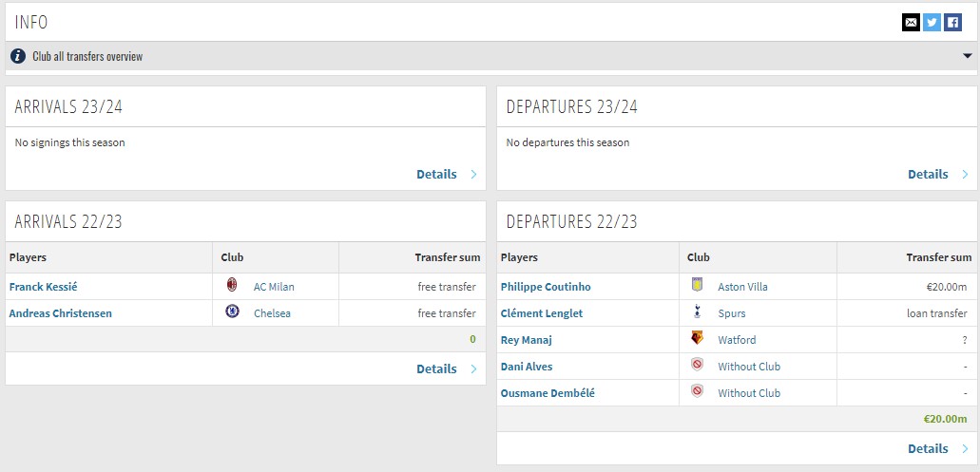
Task: Click the Aston Villa club crest
Action: 698,286
